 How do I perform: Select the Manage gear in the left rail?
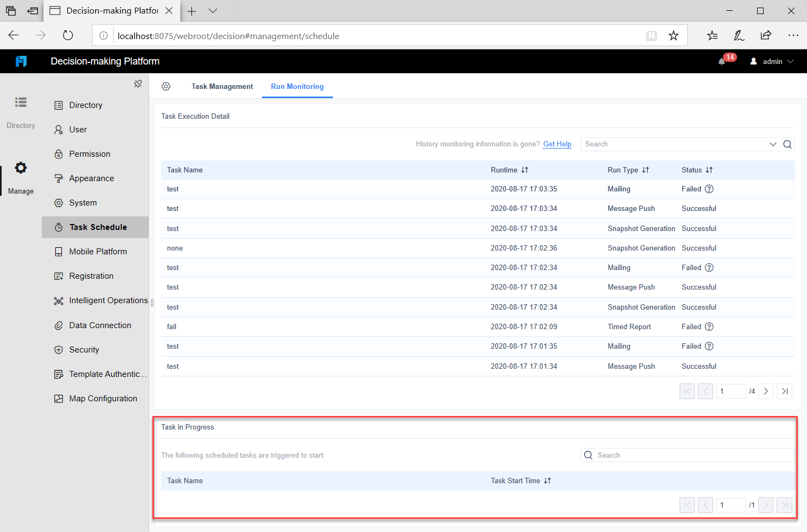coord(21,168)
